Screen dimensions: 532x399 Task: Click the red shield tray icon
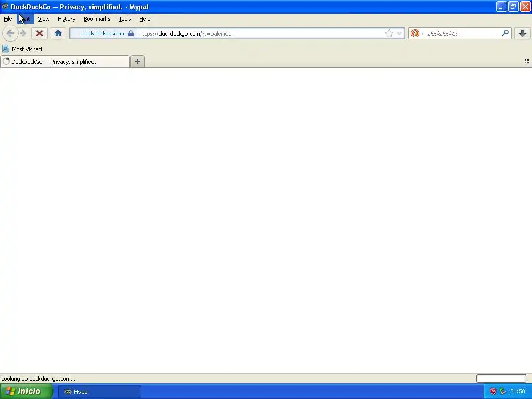[493, 391]
